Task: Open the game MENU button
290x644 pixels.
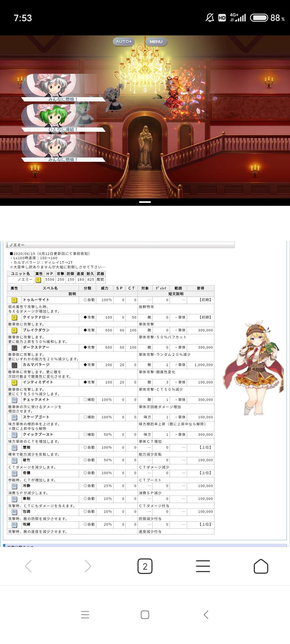Action: click(x=156, y=42)
